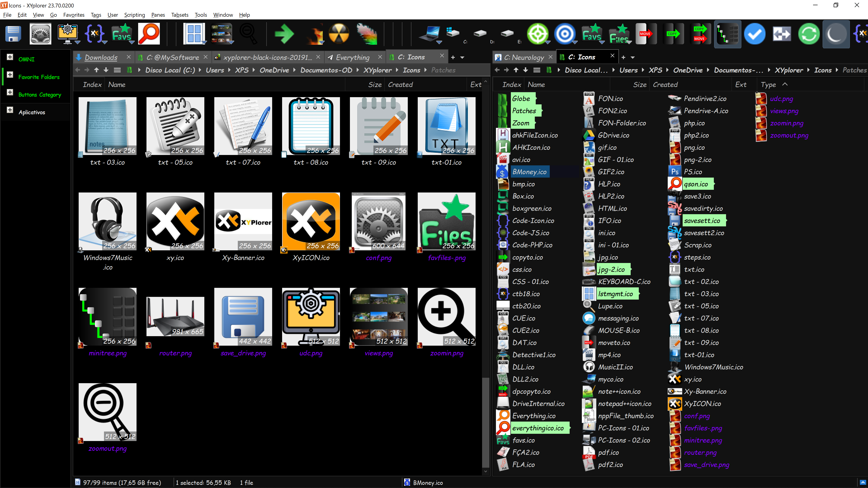Image resolution: width=868 pixels, height=488 pixels.
Task: Select the BMoney.ico file entry
Action: click(530, 172)
